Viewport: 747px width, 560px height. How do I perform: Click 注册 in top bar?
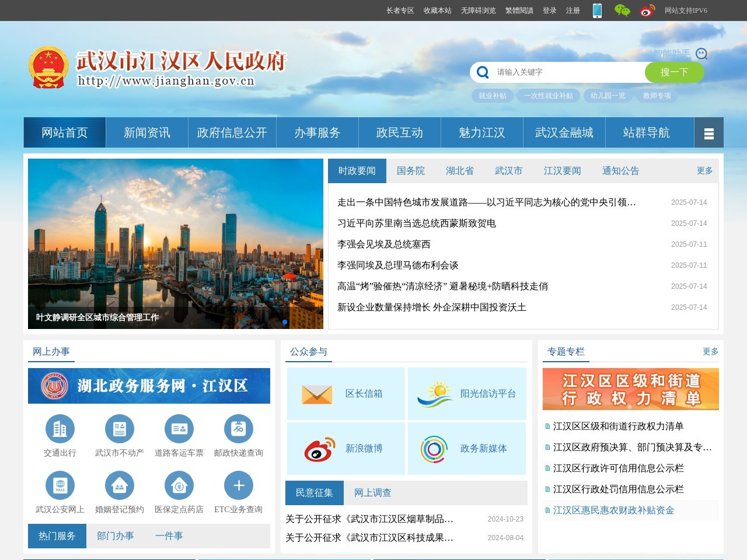(x=573, y=10)
